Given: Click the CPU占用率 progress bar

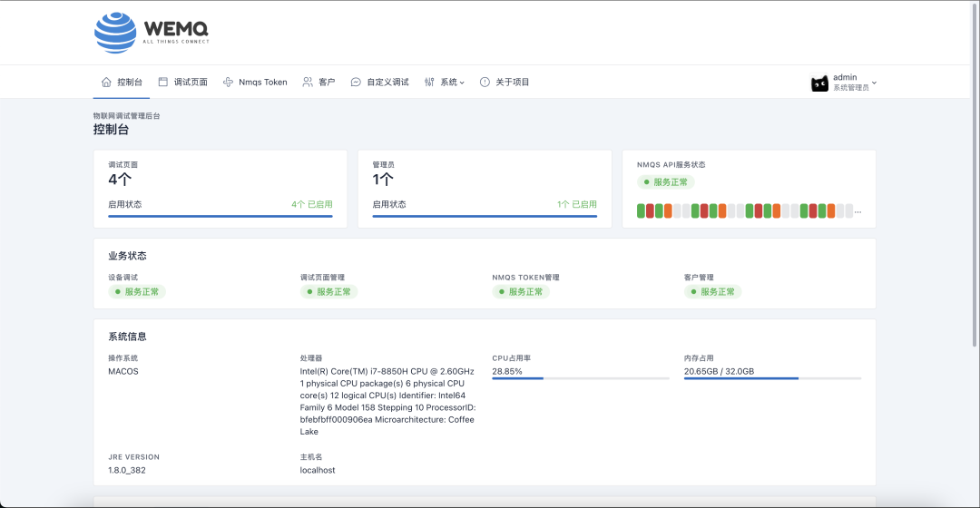Looking at the screenshot, I should 581,378.
